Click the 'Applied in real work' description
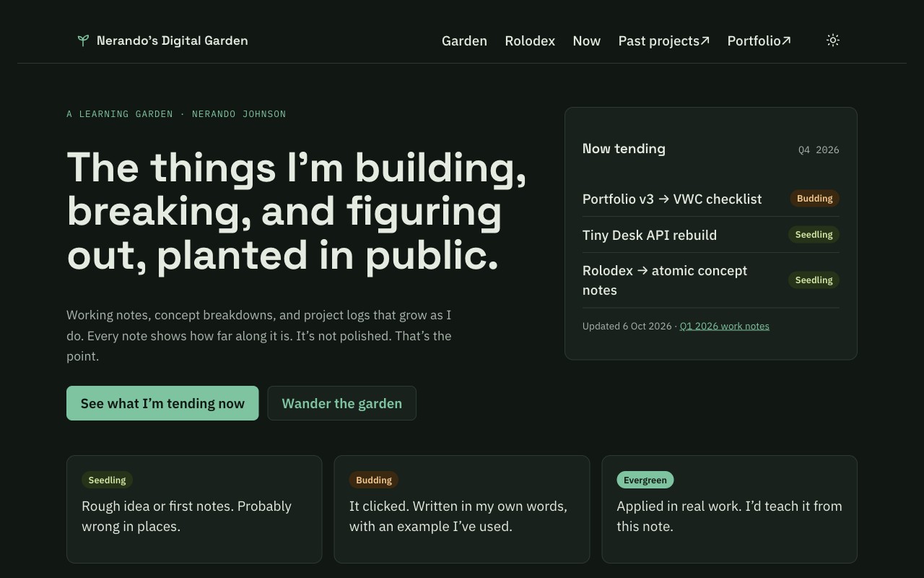Viewport: 924px width, 578px height. tap(729, 516)
